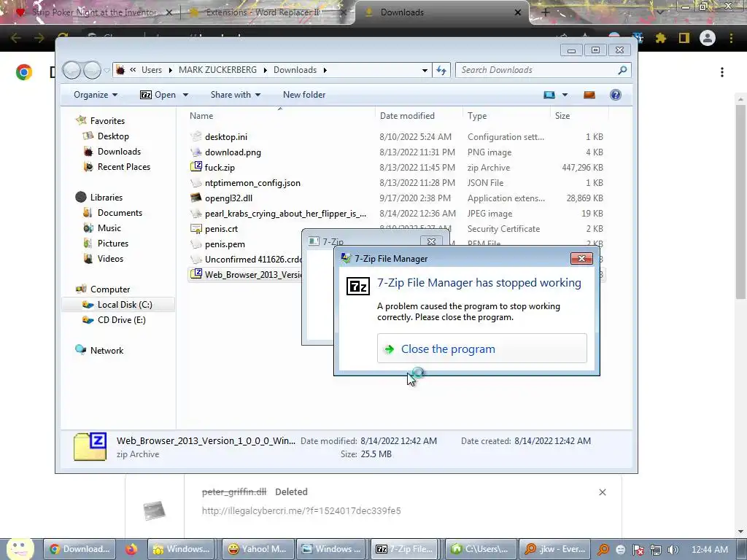
Task: Change the view via view icon
Action: tap(549, 95)
